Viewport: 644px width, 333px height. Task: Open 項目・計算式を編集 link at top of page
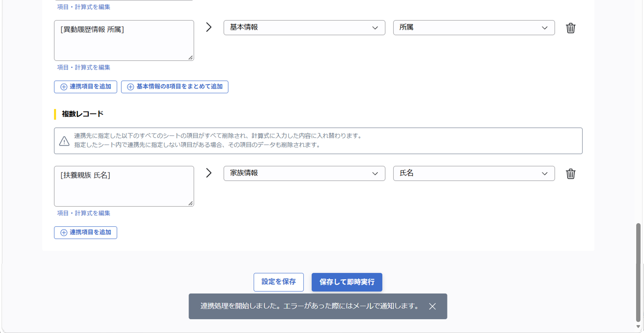pyautogui.click(x=84, y=7)
